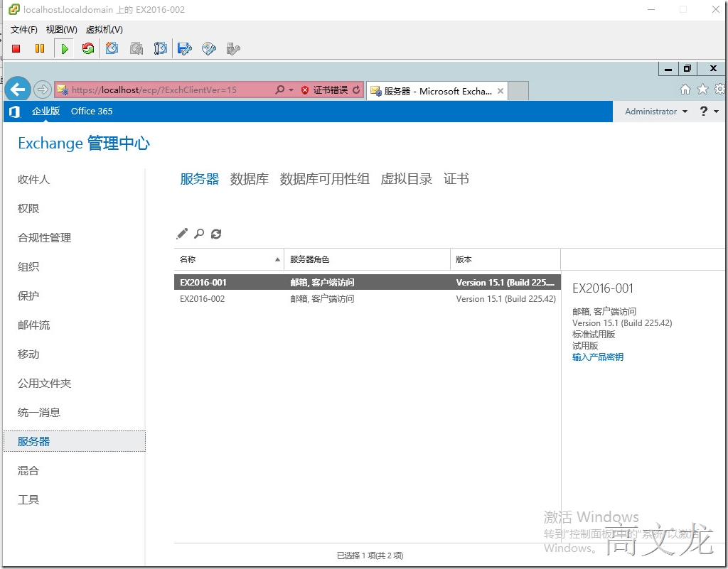Open 移动 in the sidebar
This screenshot has height=569, width=728.
[x=28, y=354]
